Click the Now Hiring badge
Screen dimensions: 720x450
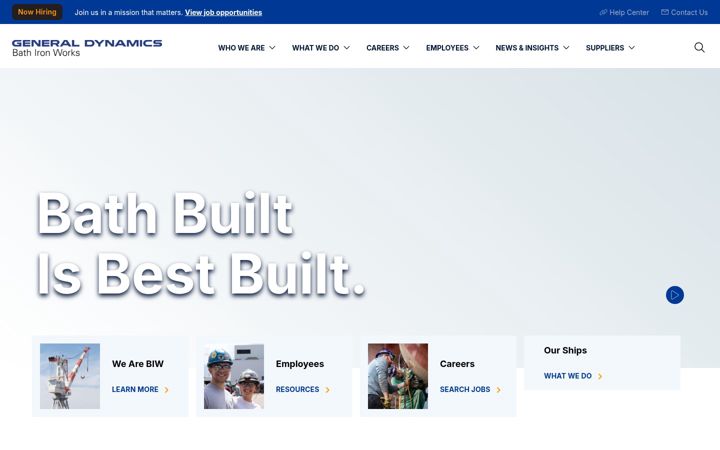coord(37,12)
